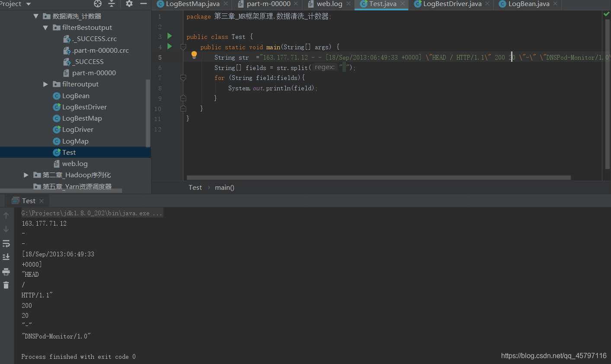This screenshot has width=611, height=364.
Task: Close the Test.java tab
Action: (403, 4)
